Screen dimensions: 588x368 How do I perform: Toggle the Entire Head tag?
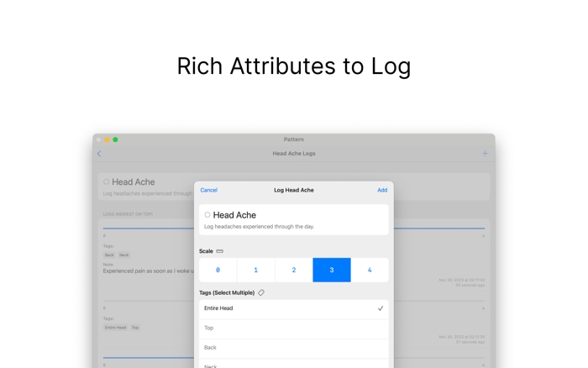(x=294, y=308)
